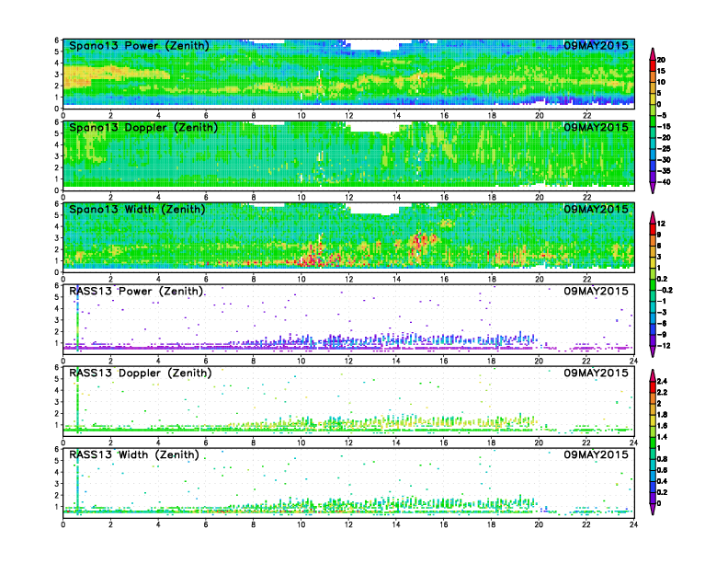The width and height of the screenshot is (728, 563).
Task: Click the 6 hour tick under Spano13 Power plot
Action: click(x=206, y=116)
